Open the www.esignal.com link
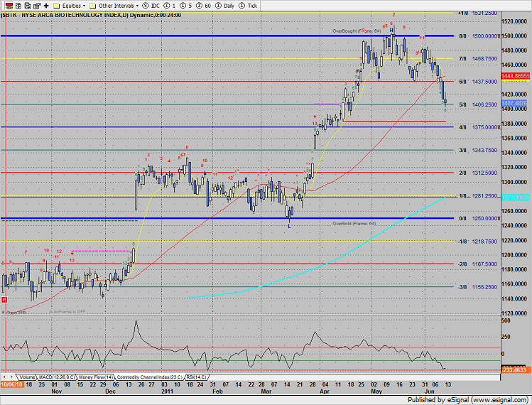 [x=497, y=399]
